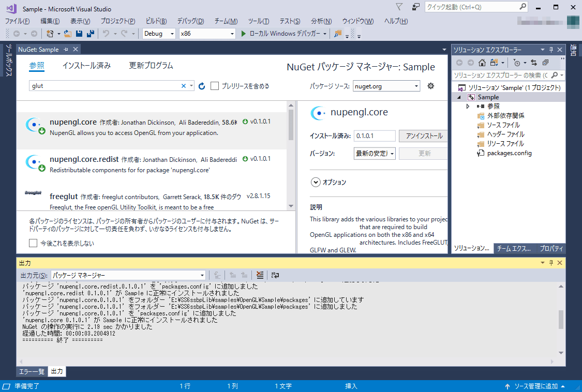
Task: Open the ビルド(B) menu
Action: (x=156, y=21)
